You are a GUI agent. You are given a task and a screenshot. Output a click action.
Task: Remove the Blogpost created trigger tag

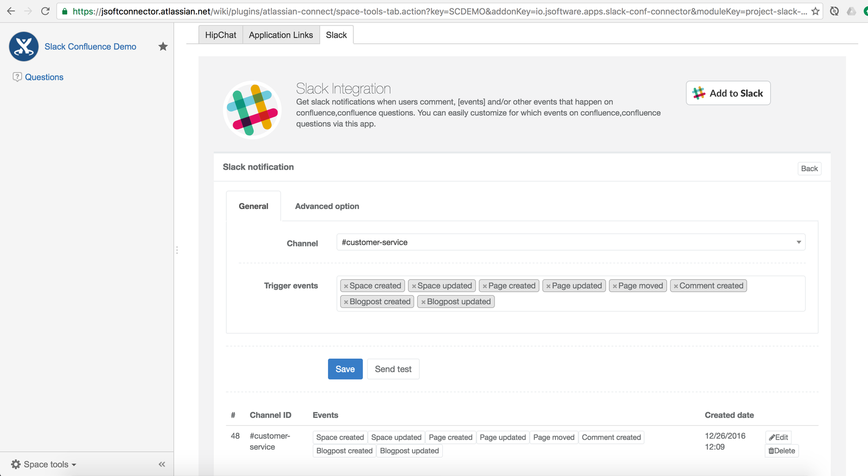[x=346, y=302]
